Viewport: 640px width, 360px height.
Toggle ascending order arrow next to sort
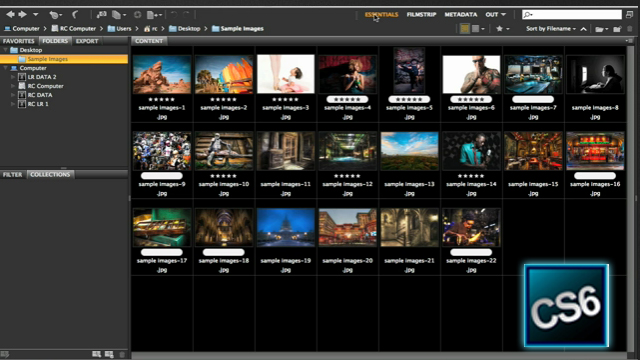pyautogui.click(x=583, y=29)
